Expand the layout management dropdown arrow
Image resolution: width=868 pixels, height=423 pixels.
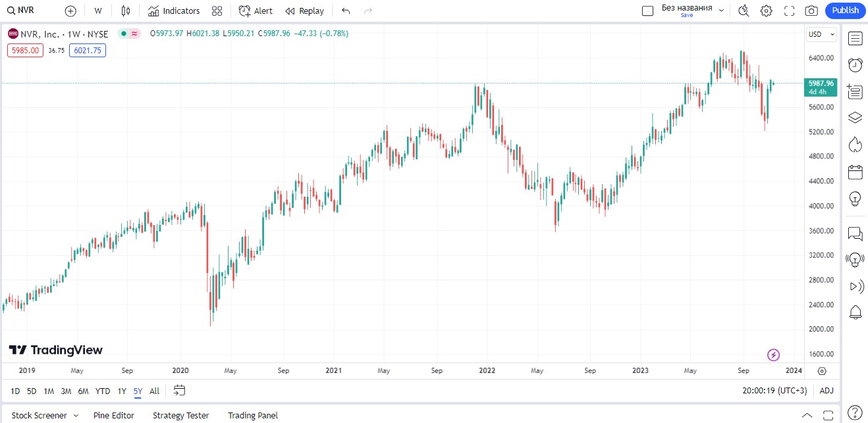[x=721, y=11]
